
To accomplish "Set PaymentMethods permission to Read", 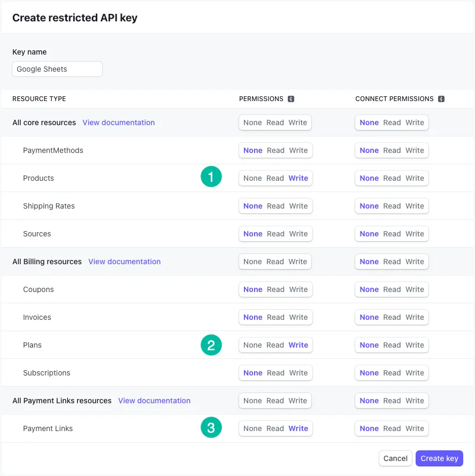I will click(275, 150).
